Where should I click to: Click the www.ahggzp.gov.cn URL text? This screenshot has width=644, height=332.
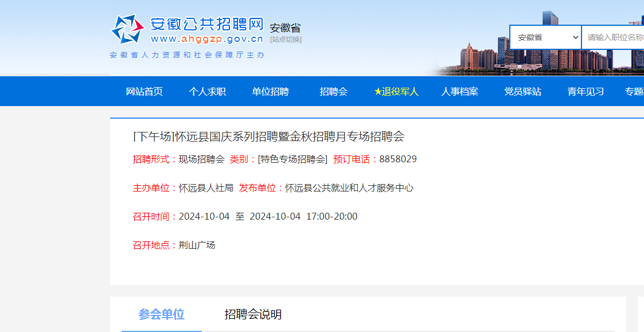pos(207,39)
